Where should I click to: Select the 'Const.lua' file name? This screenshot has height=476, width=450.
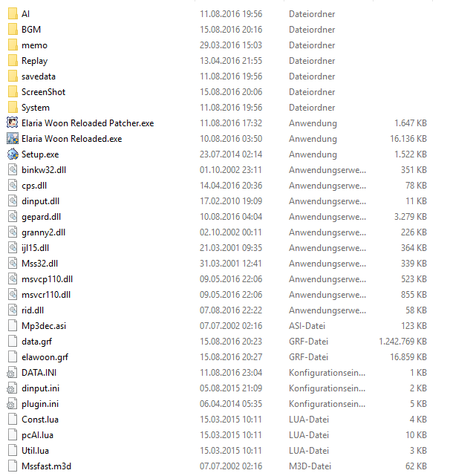[x=40, y=420]
